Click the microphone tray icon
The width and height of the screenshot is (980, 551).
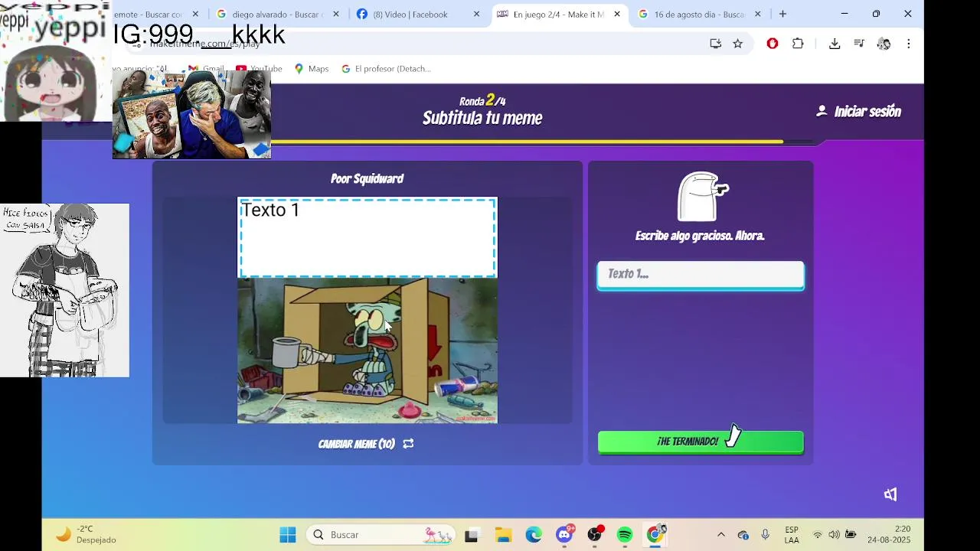tap(765, 535)
